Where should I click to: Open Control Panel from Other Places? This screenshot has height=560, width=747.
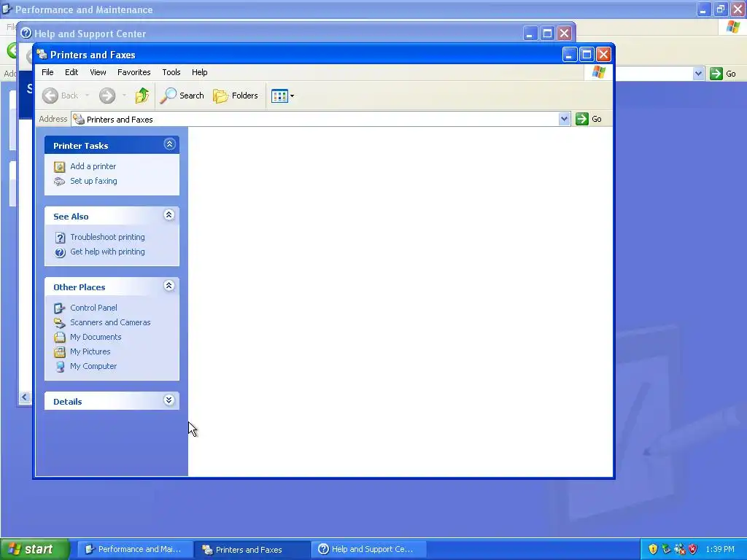pos(93,308)
